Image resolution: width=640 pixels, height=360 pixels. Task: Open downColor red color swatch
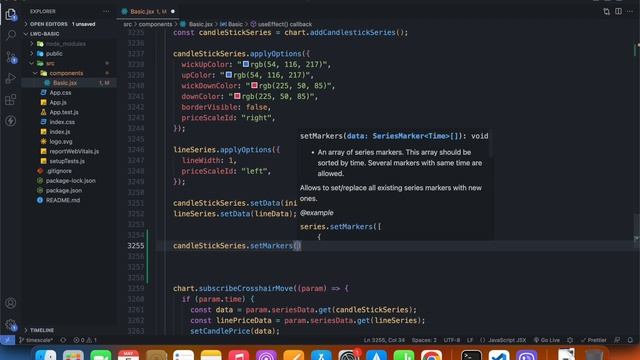237,96
